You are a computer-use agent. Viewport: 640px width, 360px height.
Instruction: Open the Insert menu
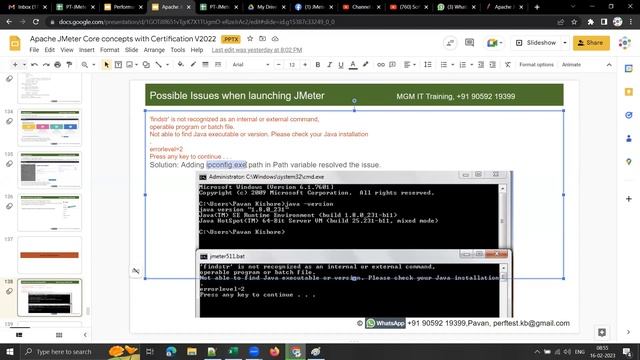pos(87,50)
